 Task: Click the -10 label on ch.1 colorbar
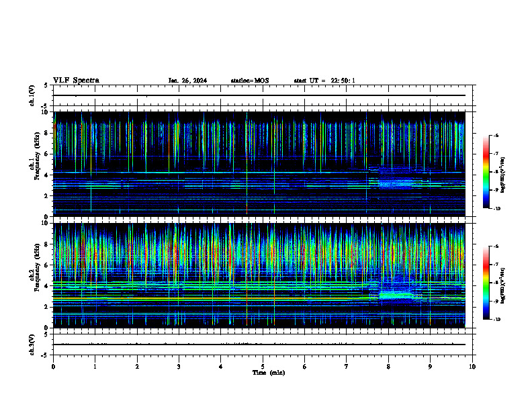click(496, 209)
